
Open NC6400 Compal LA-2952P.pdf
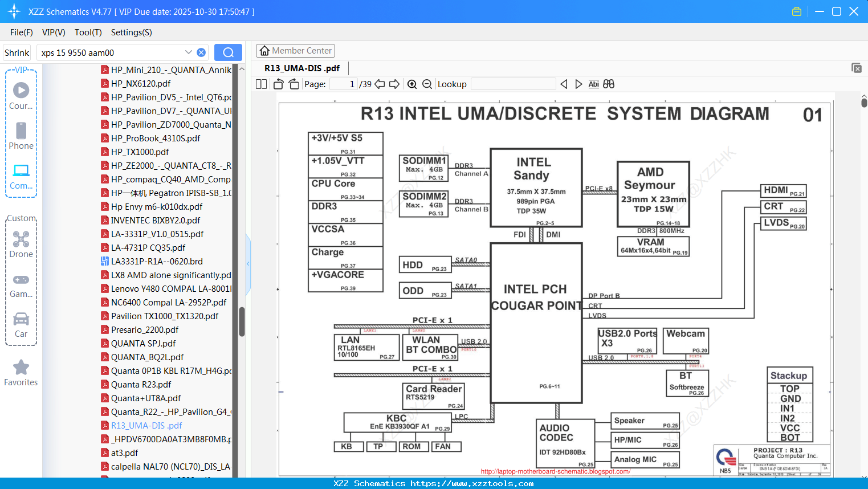(169, 302)
